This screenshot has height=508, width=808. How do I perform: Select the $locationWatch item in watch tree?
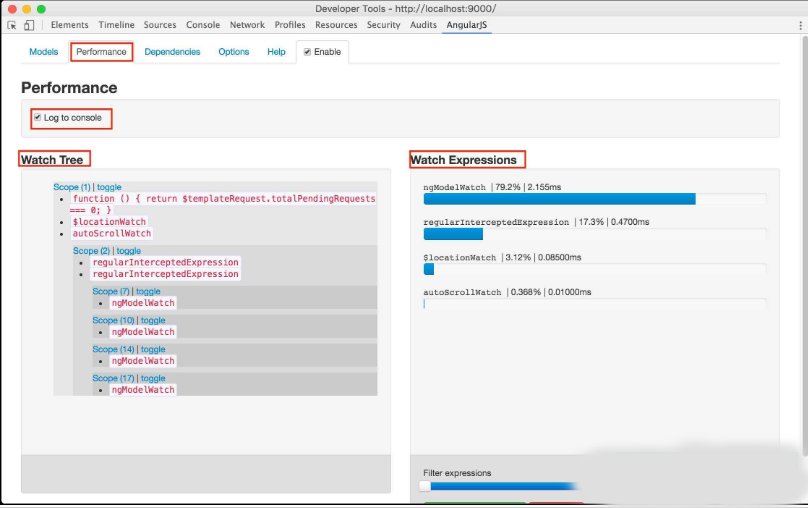pyautogui.click(x=109, y=222)
